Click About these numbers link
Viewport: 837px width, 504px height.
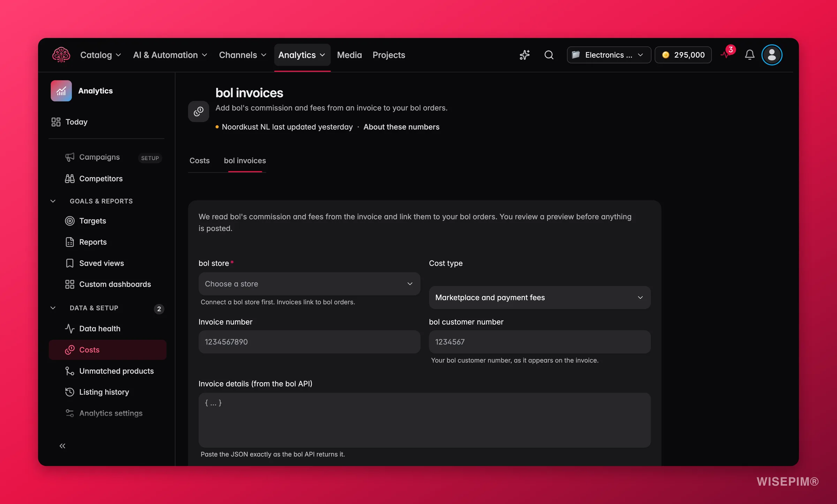click(x=401, y=127)
